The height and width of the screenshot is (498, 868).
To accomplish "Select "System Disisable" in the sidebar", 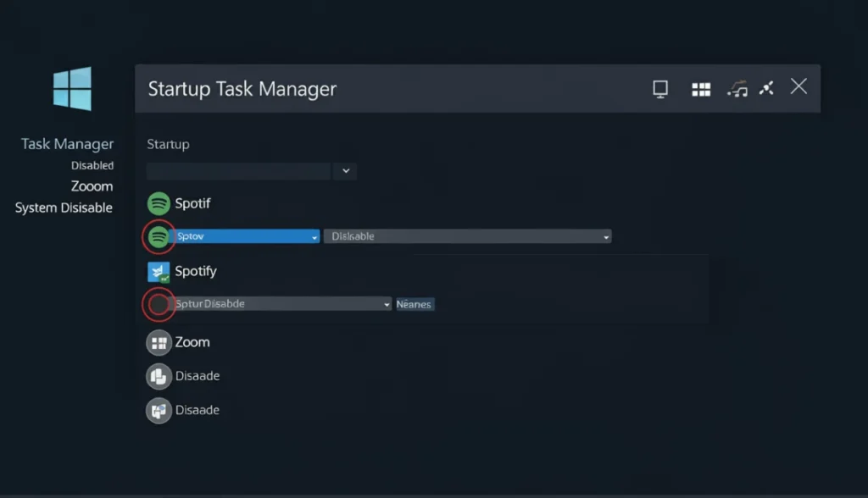I will (64, 208).
